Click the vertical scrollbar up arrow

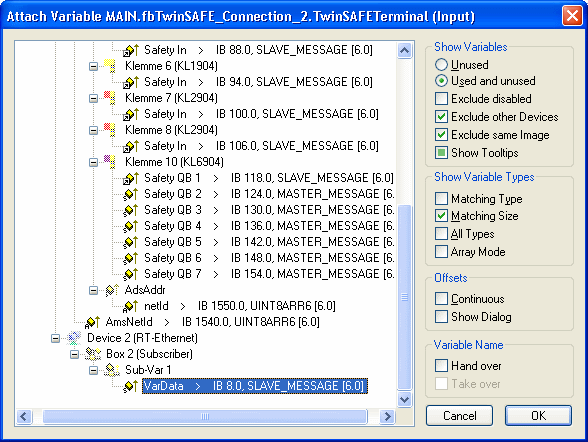coord(405,50)
